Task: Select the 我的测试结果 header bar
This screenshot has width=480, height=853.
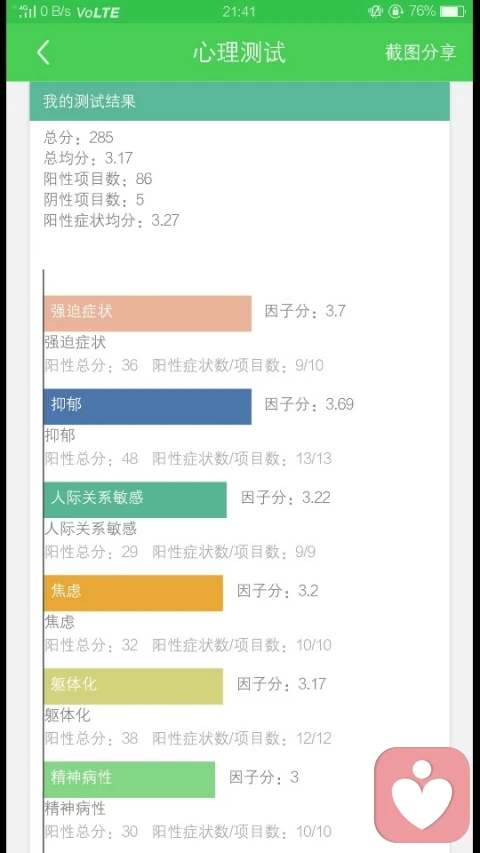Action: [239, 101]
